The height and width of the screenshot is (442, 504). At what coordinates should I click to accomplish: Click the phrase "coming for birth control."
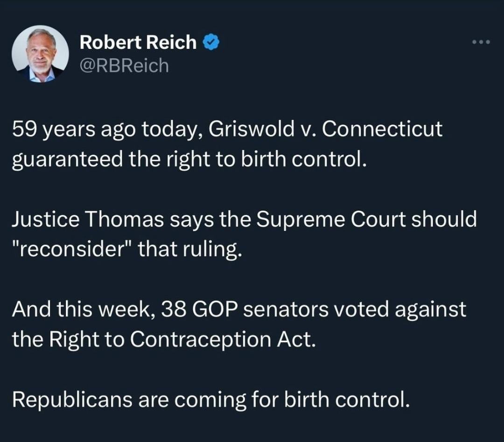292,400
